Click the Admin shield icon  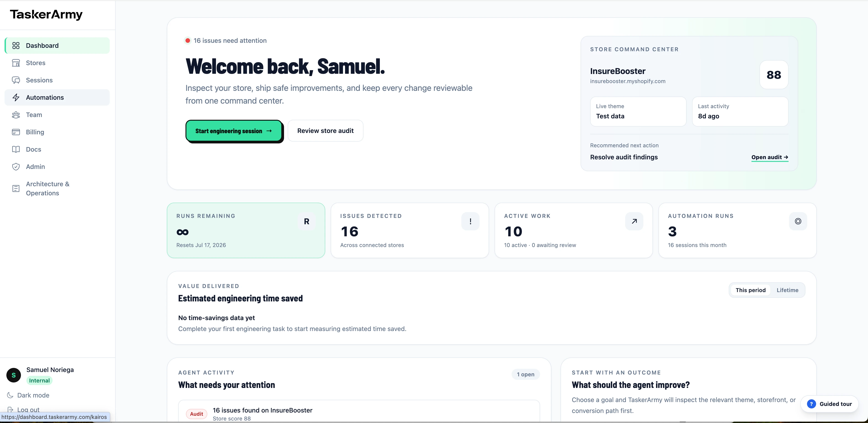tap(16, 166)
